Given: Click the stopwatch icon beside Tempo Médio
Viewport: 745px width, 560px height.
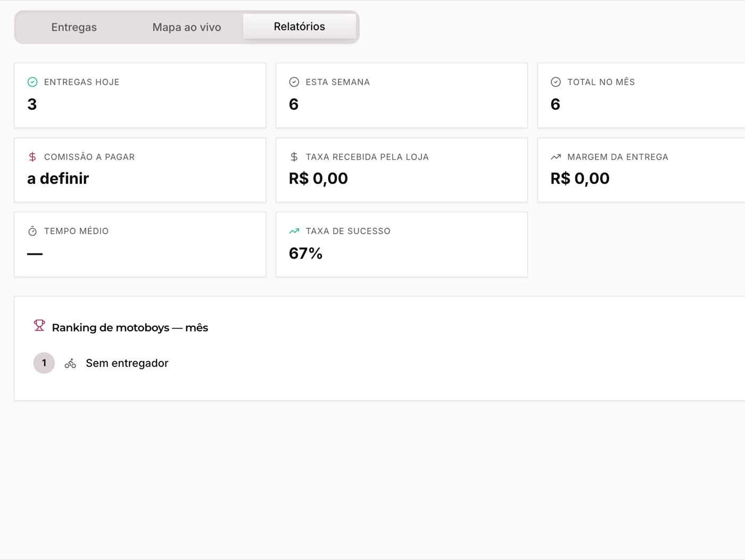Looking at the screenshot, I should pyautogui.click(x=32, y=231).
